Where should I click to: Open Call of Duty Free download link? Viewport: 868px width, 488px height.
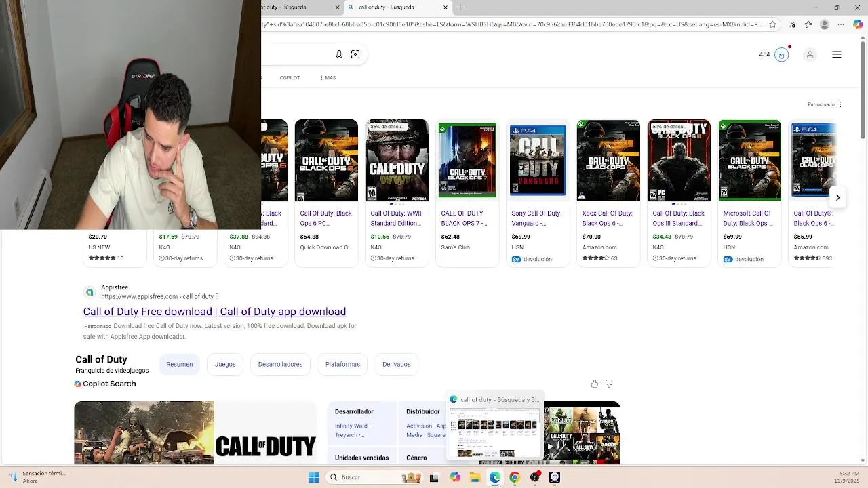[x=214, y=312]
